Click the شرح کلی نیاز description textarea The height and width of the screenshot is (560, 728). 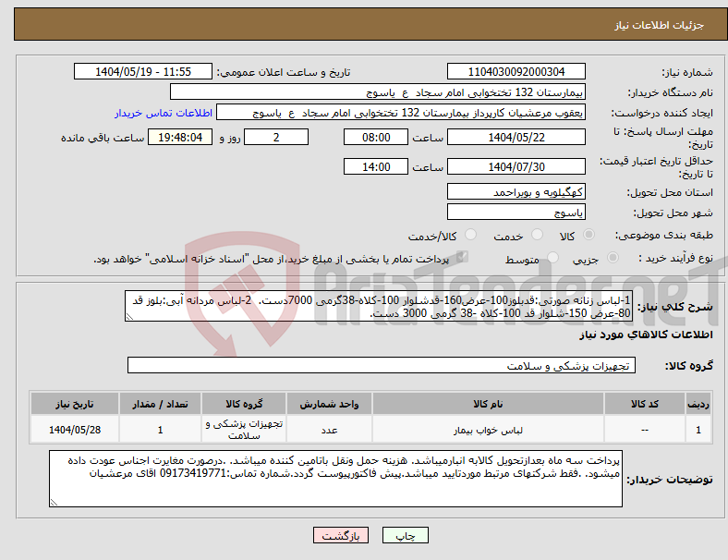(379, 306)
